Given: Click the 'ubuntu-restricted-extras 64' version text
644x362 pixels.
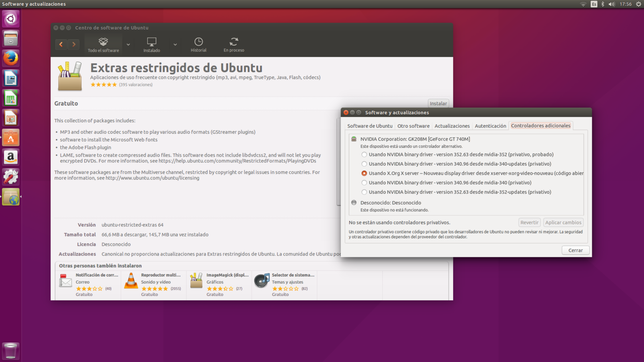Looking at the screenshot, I should [132, 225].
